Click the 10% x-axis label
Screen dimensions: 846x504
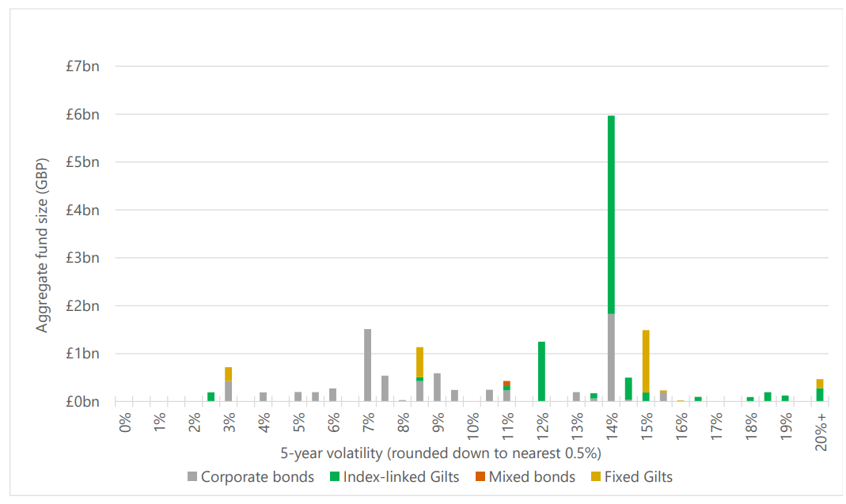pyautogui.click(x=472, y=426)
